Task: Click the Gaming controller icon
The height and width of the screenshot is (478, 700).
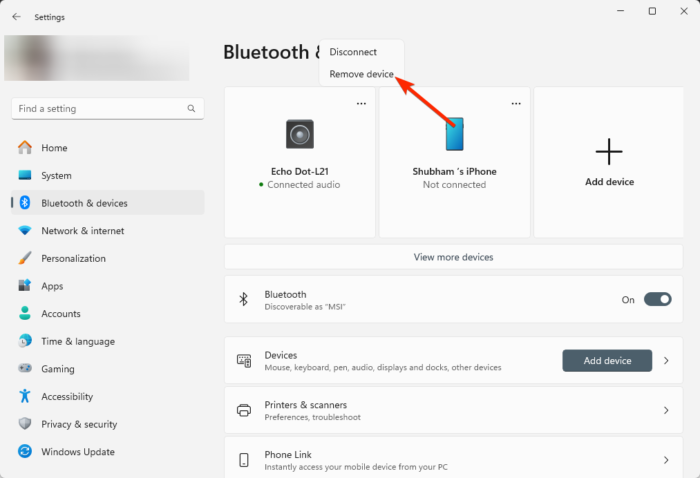Action: (25, 369)
